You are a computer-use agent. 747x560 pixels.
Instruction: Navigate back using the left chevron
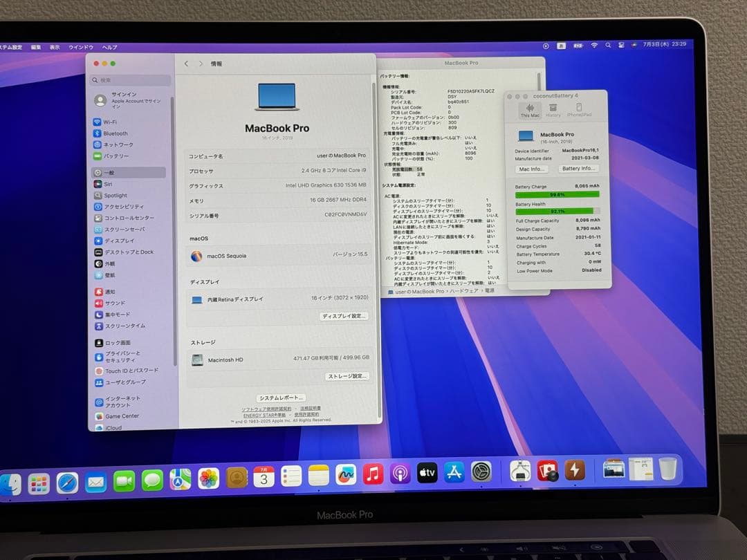(x=185, y=62)
